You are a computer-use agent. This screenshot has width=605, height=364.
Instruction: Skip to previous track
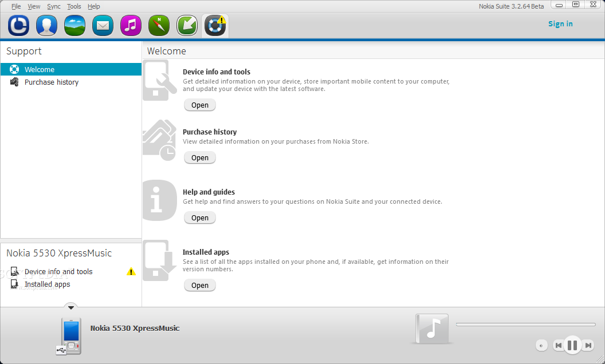click(558, 345)
